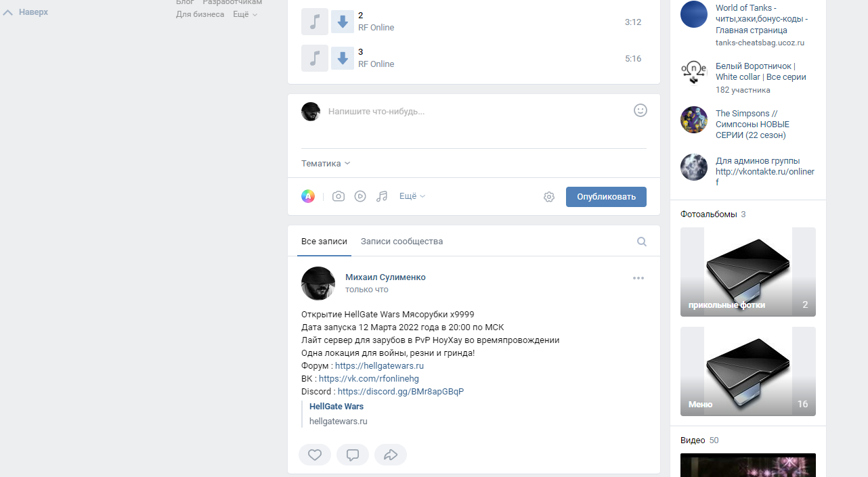Viewport: 868px width, 477px height.
Task: Attach a video with play-circle icon
Action: click(360, 196)
